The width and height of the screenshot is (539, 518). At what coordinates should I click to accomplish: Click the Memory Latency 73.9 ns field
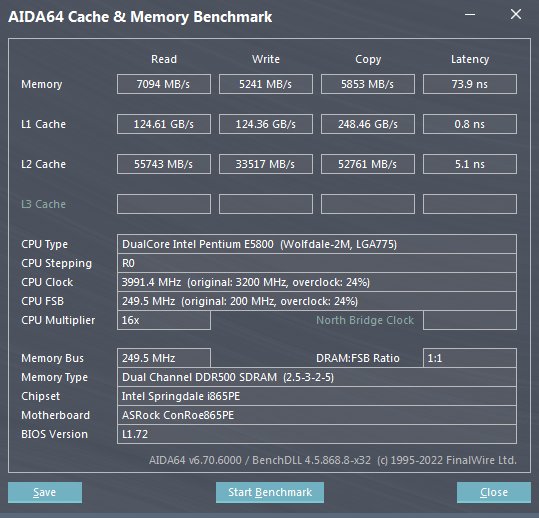tap(470, 84)
